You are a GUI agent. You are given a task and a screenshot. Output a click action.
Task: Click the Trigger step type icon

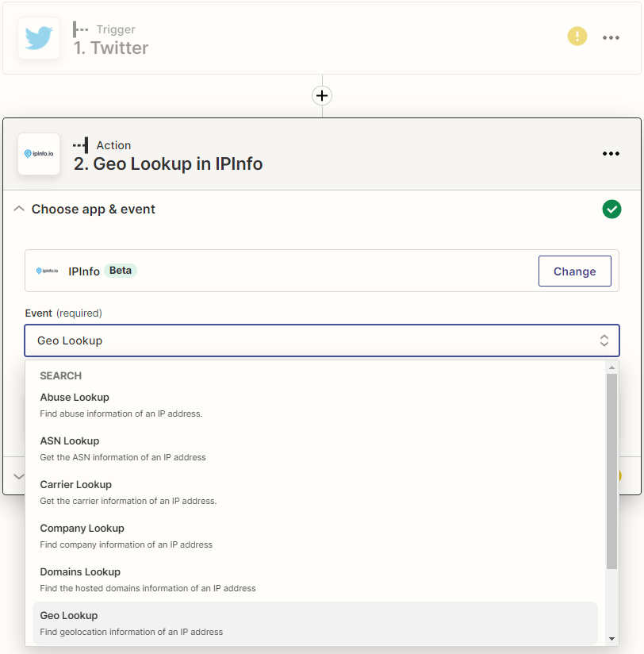(x=80, y=29)
